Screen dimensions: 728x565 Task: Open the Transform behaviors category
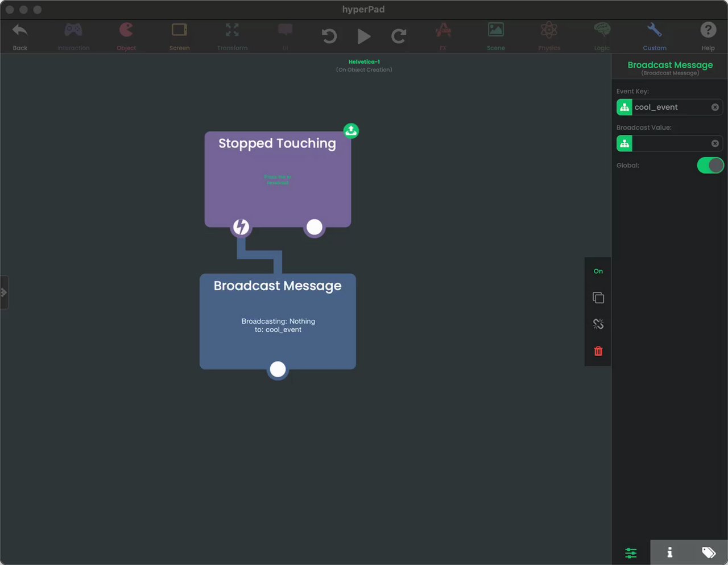pos(232,36)
